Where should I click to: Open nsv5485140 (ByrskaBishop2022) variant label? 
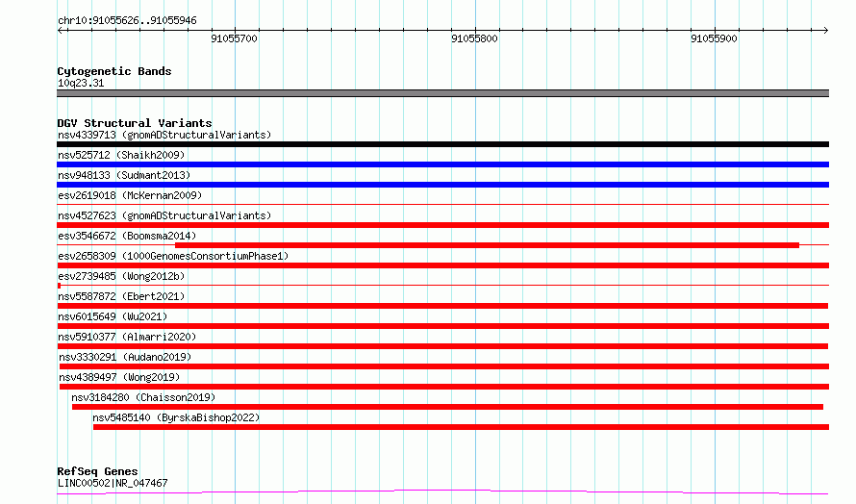click(x=176, y=417)
